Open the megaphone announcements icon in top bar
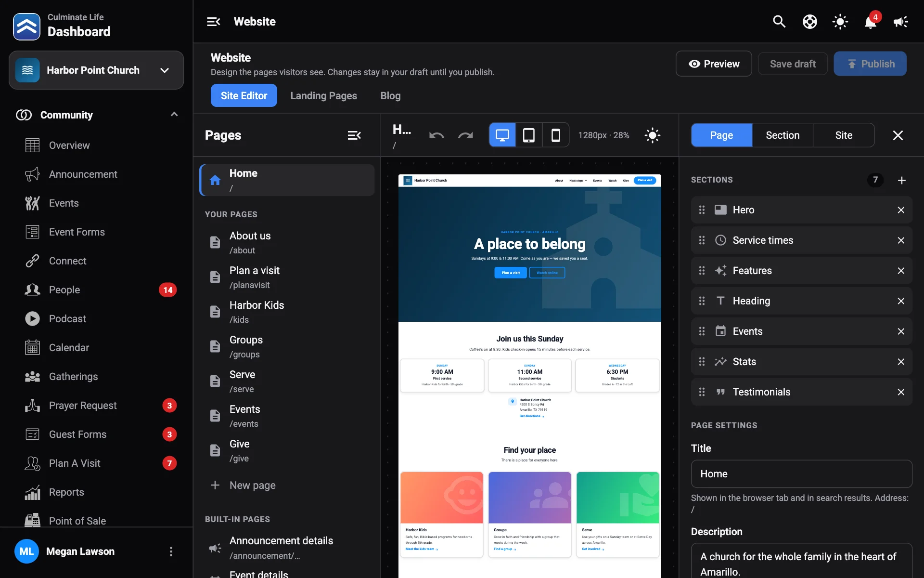 point(901,22)
